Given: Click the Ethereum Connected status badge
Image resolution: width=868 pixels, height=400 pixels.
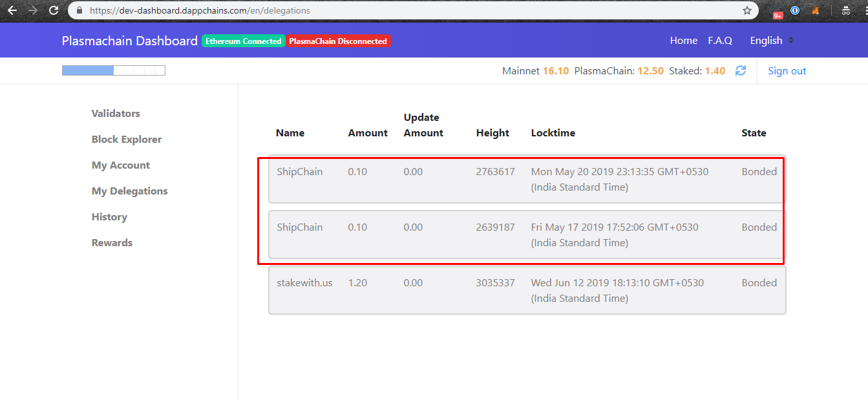Looking at the screenshot, I should tap(243, 40).
